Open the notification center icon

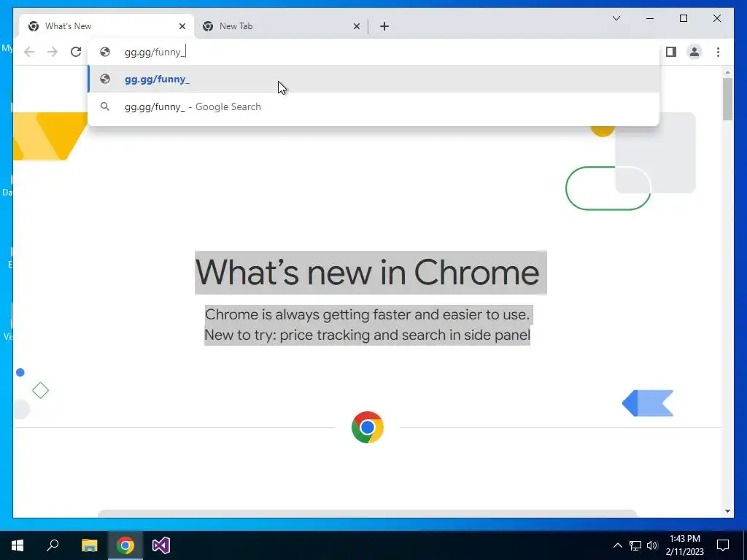coord(723,545)
